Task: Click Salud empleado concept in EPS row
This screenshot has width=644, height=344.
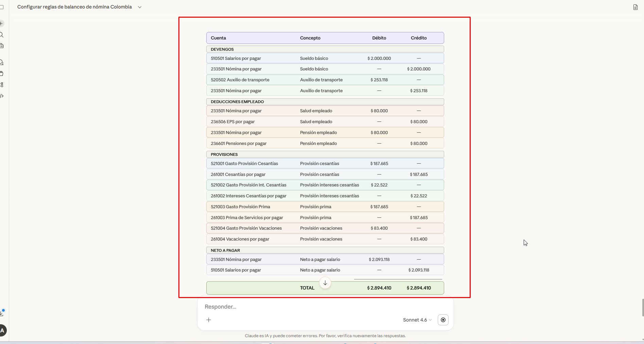Action: 316,121
